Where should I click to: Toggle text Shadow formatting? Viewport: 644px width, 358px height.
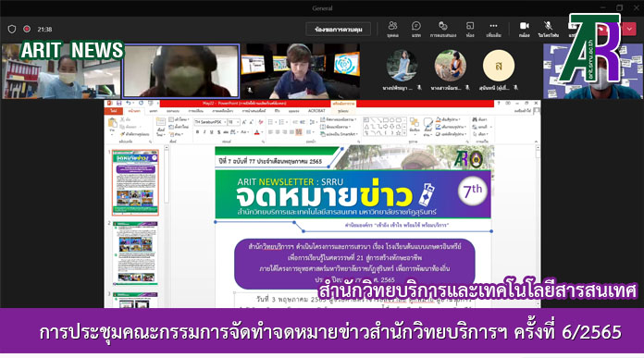coord(219,131)
